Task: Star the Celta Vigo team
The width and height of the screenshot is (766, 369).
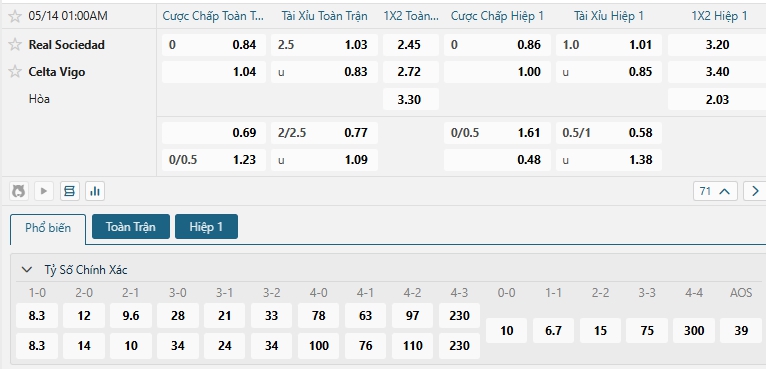Action: point(15,72)
